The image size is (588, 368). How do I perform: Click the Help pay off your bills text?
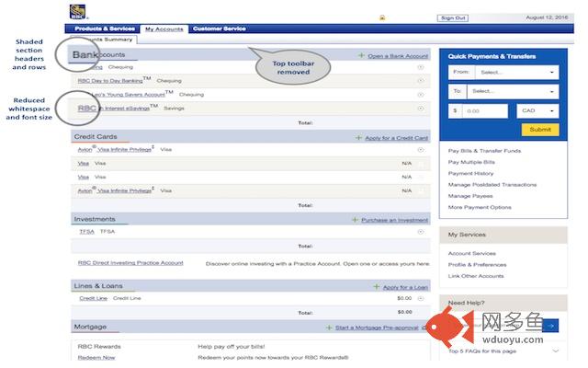point(231,346)
